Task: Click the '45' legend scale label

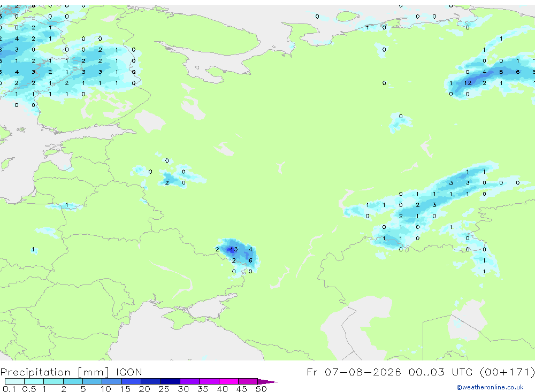Action: point(242,389)
